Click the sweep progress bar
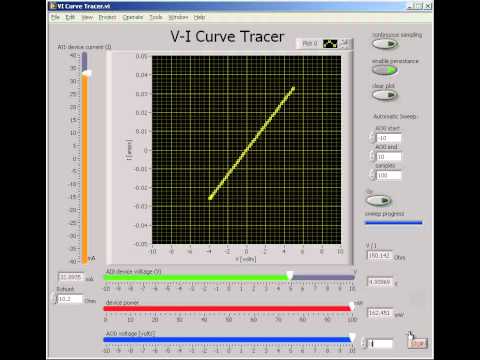 click(394, 223)
